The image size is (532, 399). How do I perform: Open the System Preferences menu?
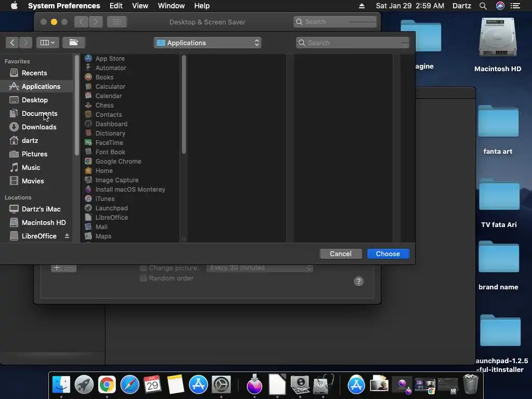point(64,6)
